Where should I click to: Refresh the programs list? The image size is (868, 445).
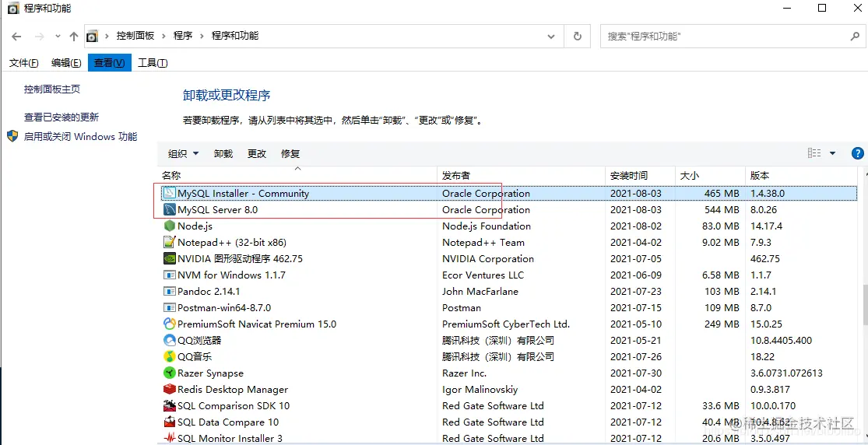coord(578,36)
